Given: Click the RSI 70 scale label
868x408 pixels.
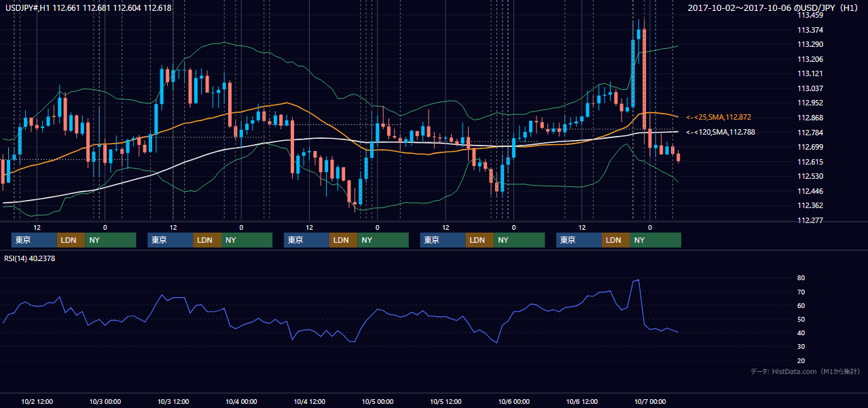Looking at the screenshot, I should tap(801, 292).
